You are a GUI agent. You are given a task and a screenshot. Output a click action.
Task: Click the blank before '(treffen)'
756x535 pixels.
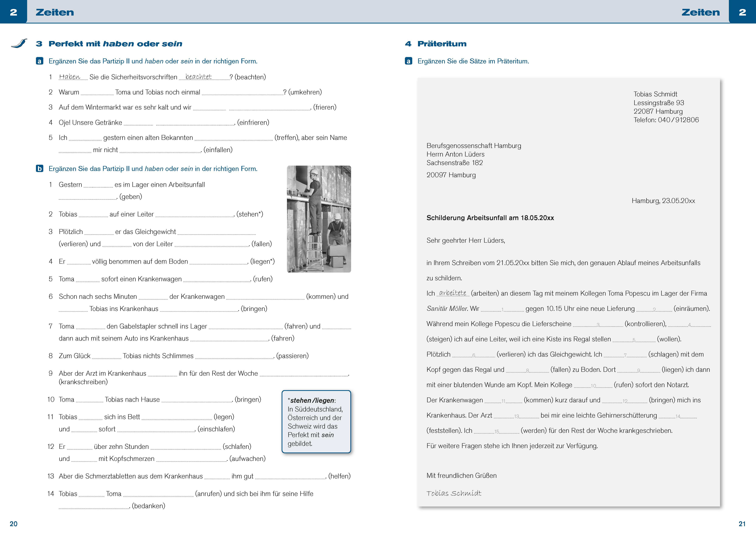234,138
